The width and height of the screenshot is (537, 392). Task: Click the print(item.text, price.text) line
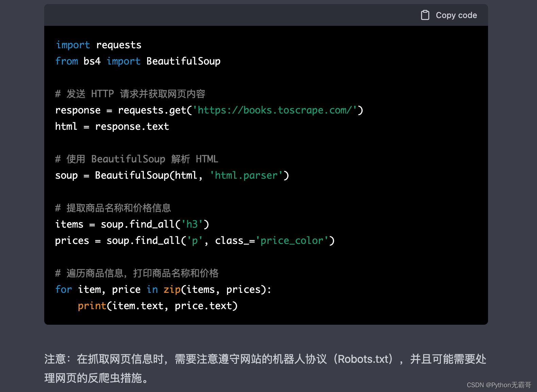158,306
